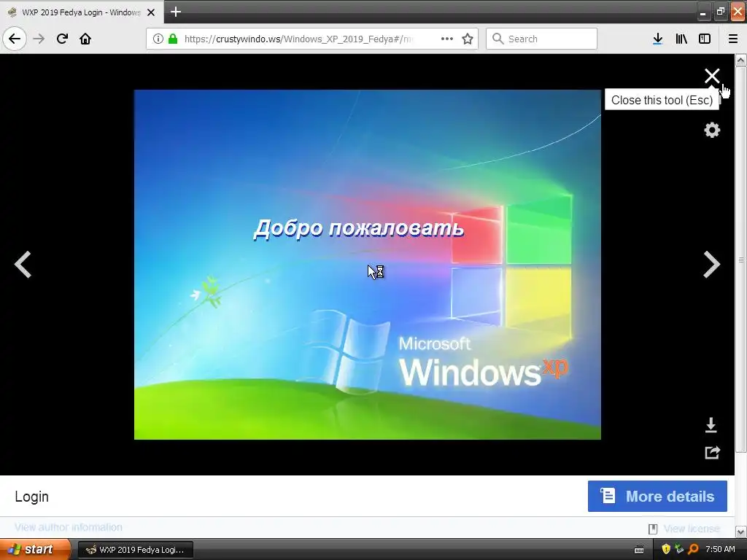Show site information icon
This screenshot has height=560, width=747.
(158, 39)
